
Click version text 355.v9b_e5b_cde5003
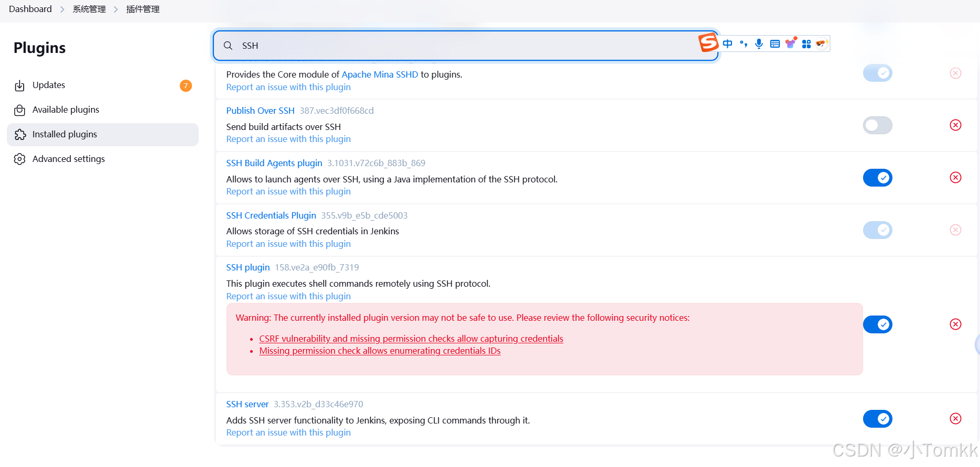click(x=364, y=215)
